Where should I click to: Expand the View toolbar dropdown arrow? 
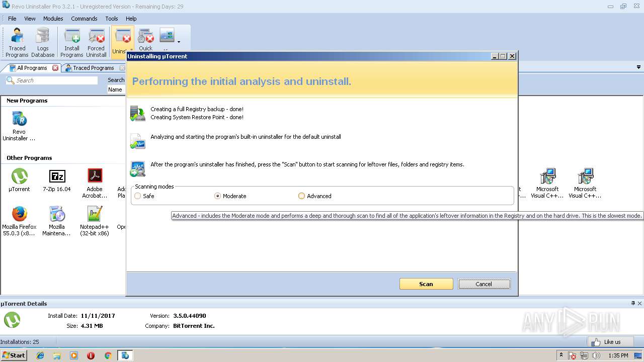178,42
